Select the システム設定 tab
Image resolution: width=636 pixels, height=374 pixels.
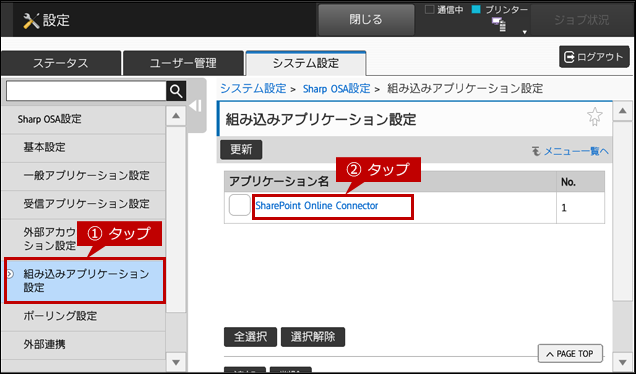306,63
